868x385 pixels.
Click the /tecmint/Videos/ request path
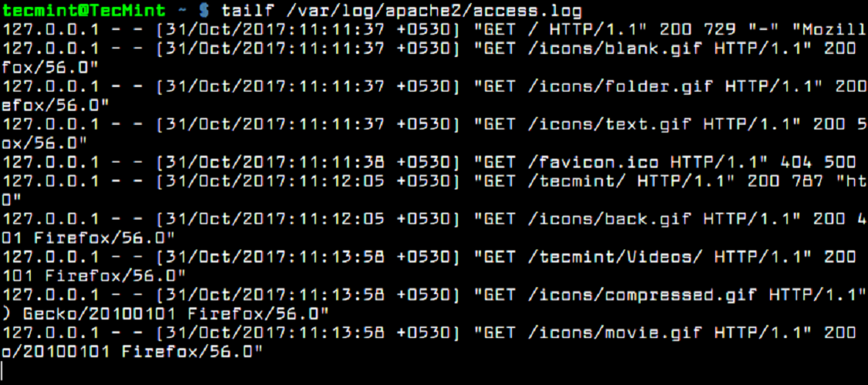[615, 256]
